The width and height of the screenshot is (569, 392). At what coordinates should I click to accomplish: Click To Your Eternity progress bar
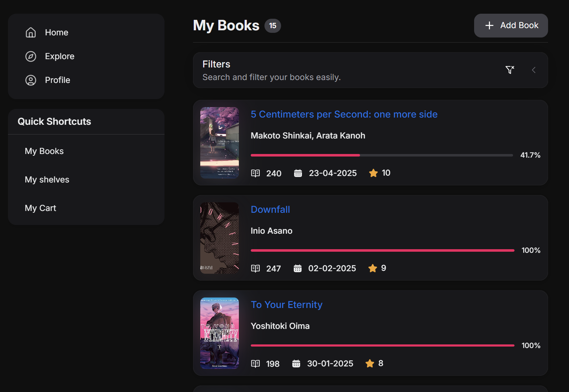(x=382, y=345)
